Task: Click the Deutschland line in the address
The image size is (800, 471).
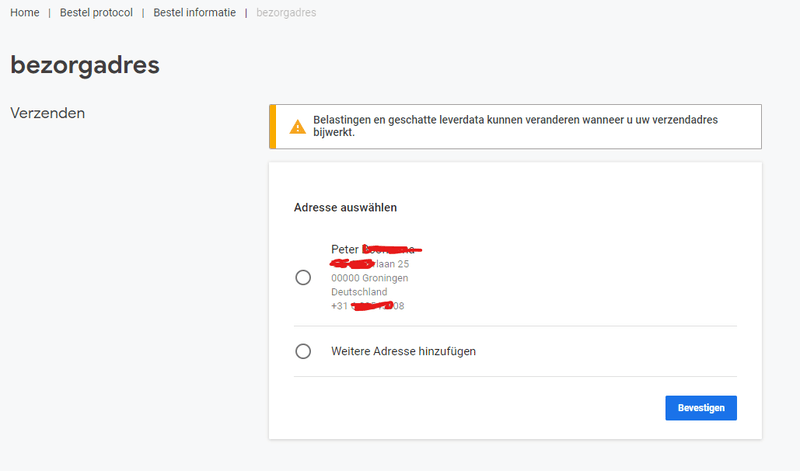Action: (x=359, y=292)
